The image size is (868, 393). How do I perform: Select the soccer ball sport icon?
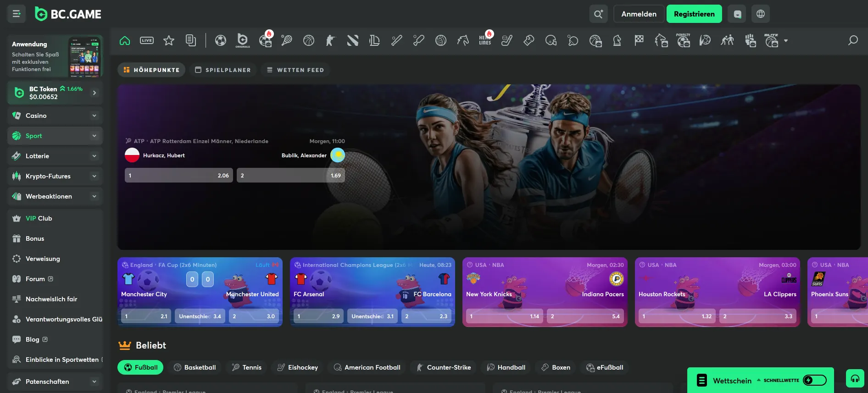coord(221,40)
